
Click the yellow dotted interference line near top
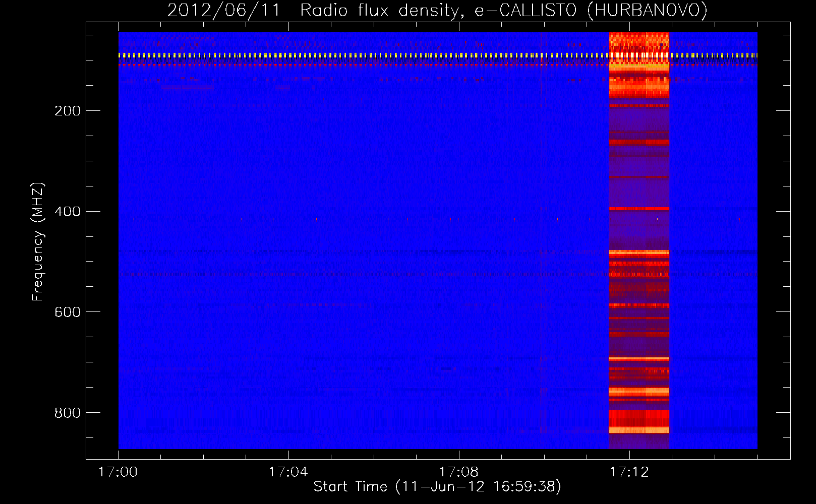(x=438, y=55)
